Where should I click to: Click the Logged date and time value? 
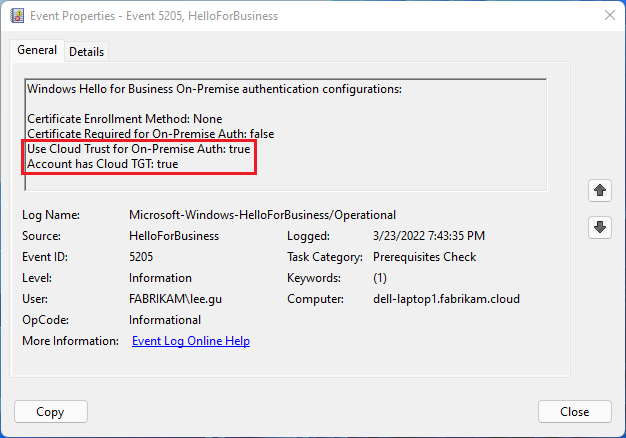(427, 236)
